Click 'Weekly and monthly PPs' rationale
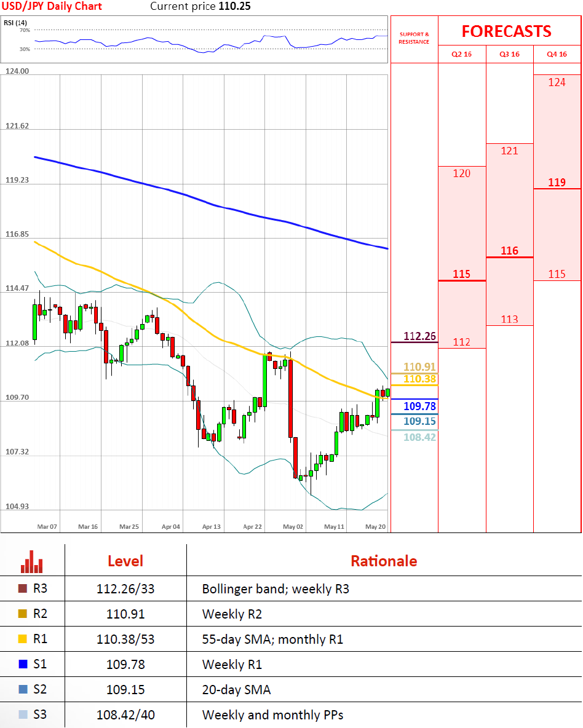The image size is (583, 728). click(272, 714)
